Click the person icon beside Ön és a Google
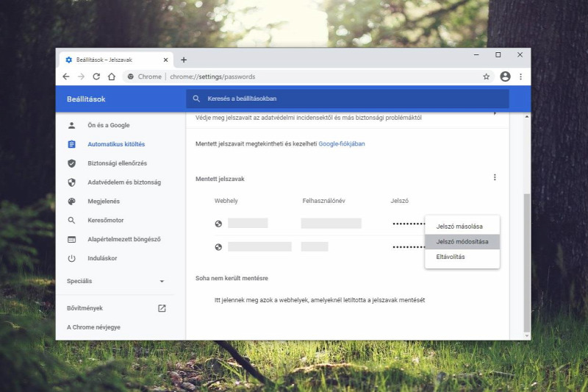The width and height of the screenshot is (588, 392). [71, 125]
